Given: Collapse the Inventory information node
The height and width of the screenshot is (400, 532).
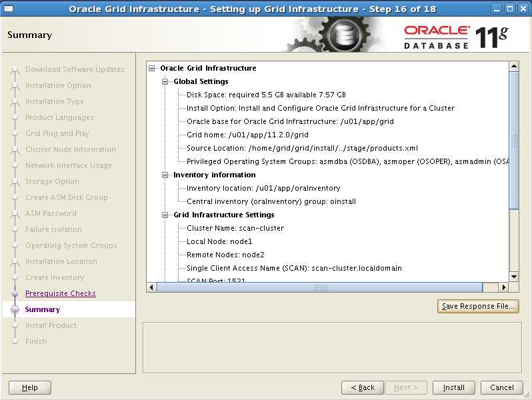Looking at the screenshot, I should coord(165,175).
